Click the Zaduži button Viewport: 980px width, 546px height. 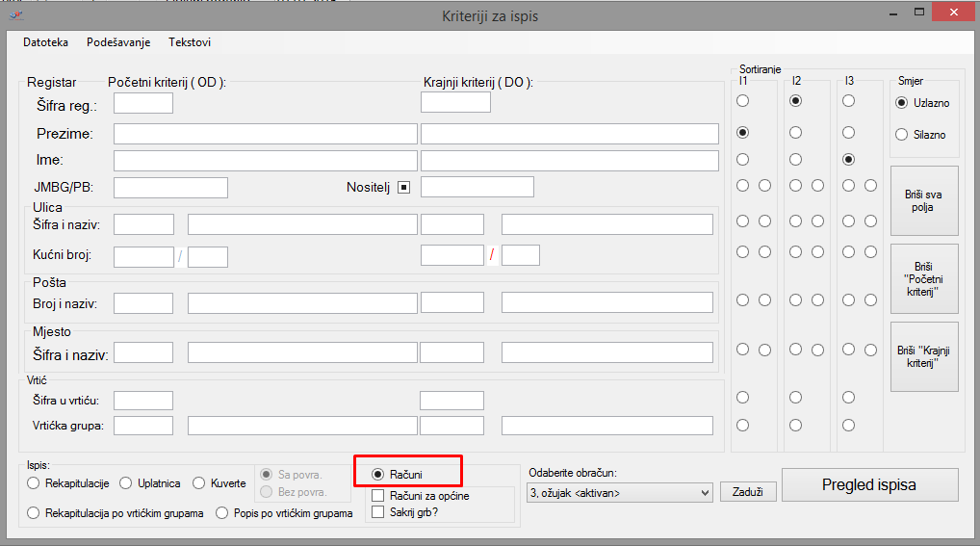(748, 492)
